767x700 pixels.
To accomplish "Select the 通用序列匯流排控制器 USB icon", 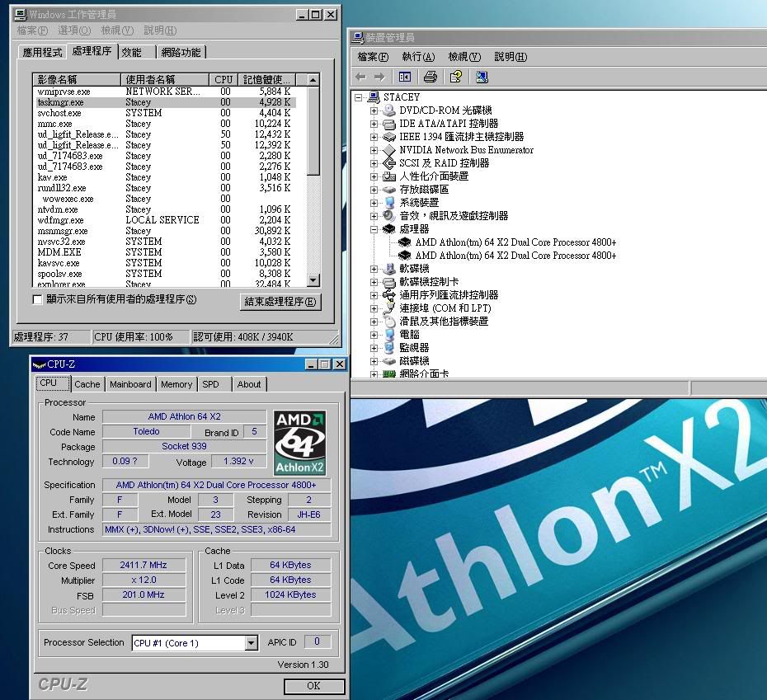I will coord(389,295).
